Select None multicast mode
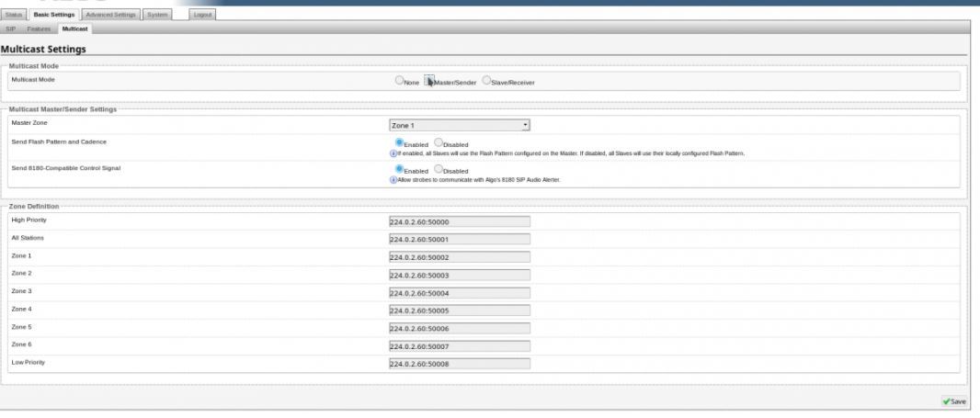The height and width of the screenshot is (418, 980). click(x=400, y=81)
